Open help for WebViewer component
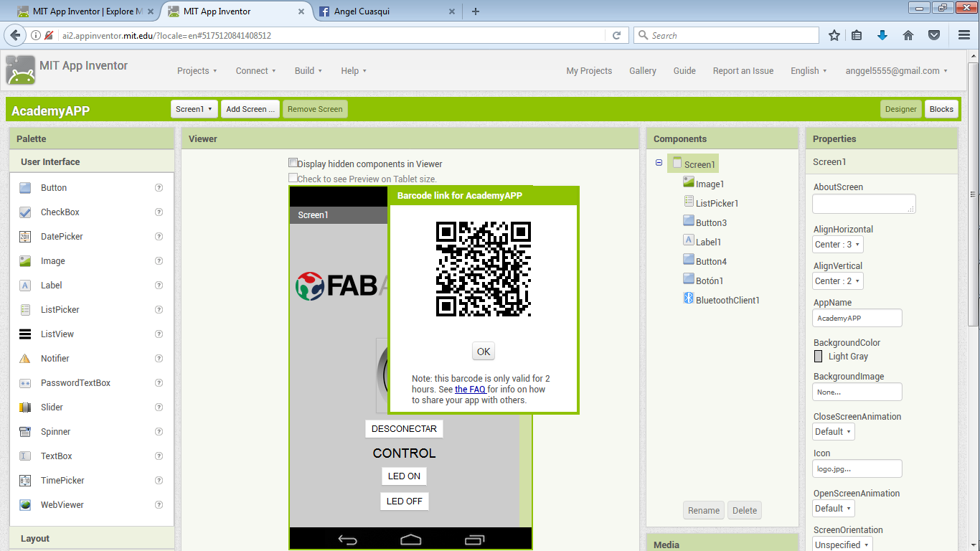 (159, 505)
